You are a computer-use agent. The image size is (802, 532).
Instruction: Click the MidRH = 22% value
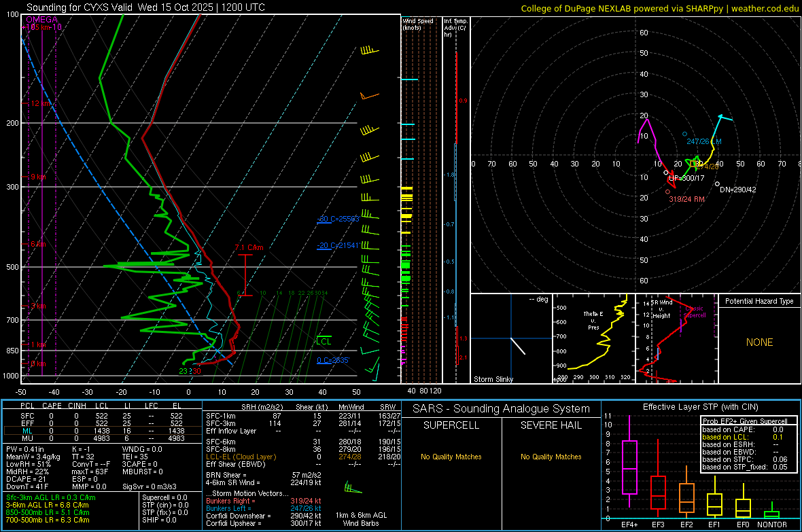click(28, 472)
